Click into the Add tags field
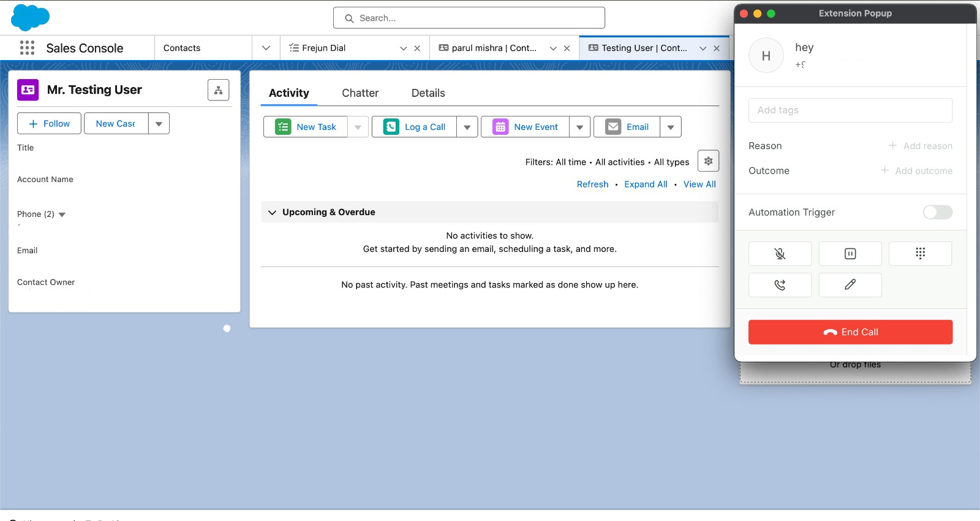 [850, 110]
